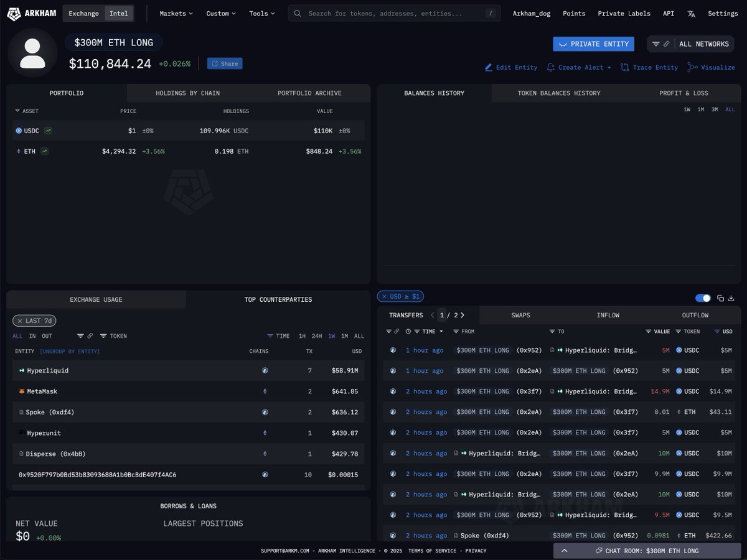The height and width of the screenshot is (560, 747).
Task: Toggle the switch above the Transfers table
Action: pos(703,298)
